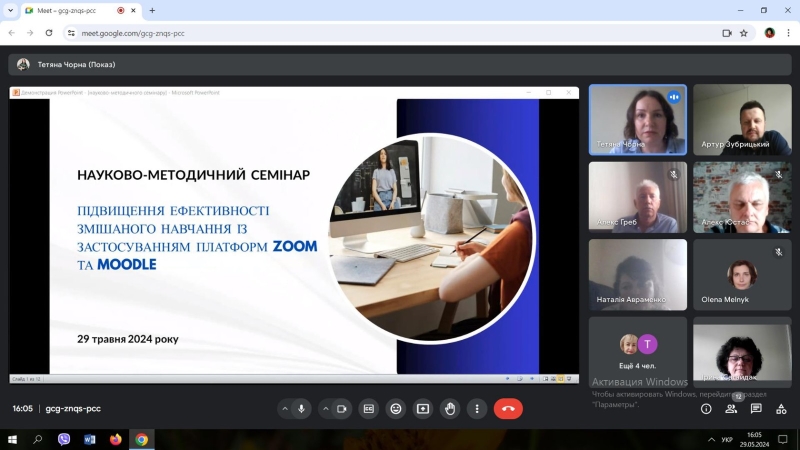Open a new Chrome tab
The image size is (800, 450).
pos(152,10)
